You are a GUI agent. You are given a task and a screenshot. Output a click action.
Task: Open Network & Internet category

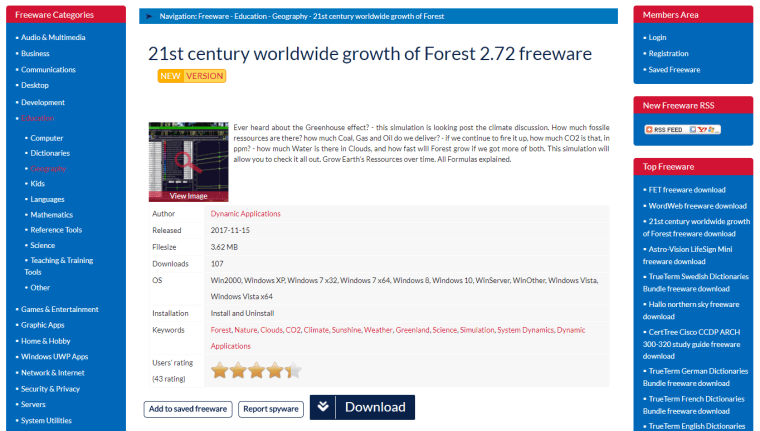pos(52,373)
